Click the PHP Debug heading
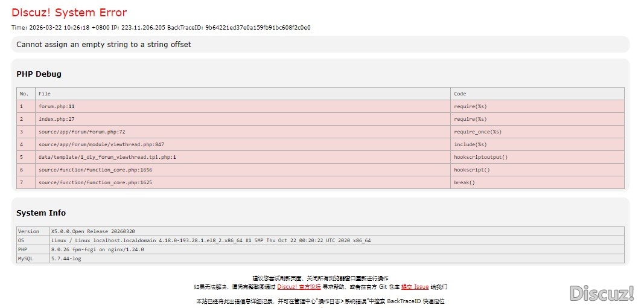The width and height of the screenshot is (644, 308). [x=39, y=74]
